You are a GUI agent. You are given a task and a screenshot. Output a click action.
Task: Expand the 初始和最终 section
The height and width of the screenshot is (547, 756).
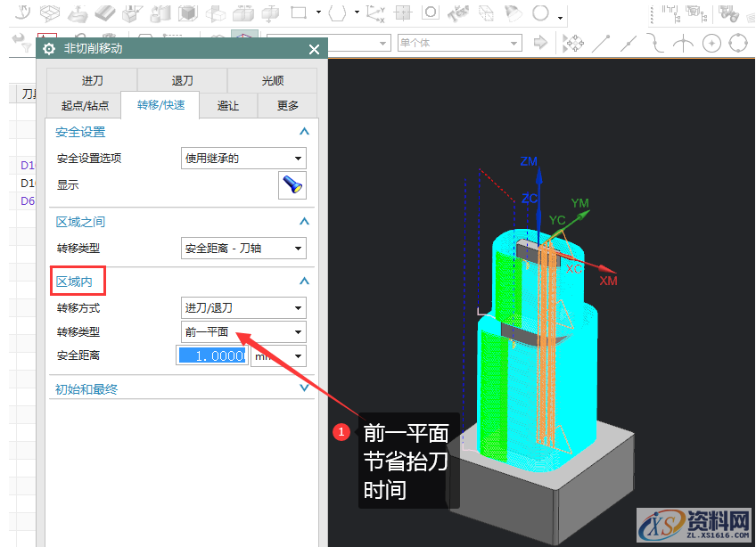pos(304,388)
